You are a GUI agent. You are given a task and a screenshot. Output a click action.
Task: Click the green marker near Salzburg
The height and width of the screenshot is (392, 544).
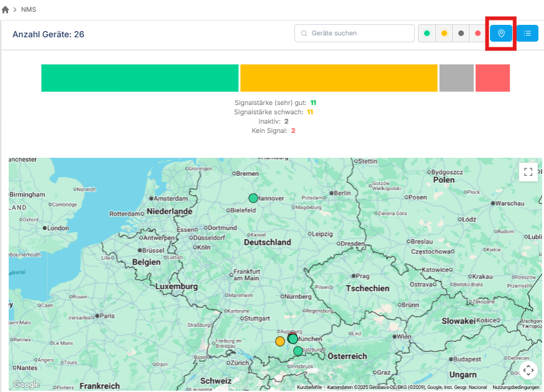[298, 351]
